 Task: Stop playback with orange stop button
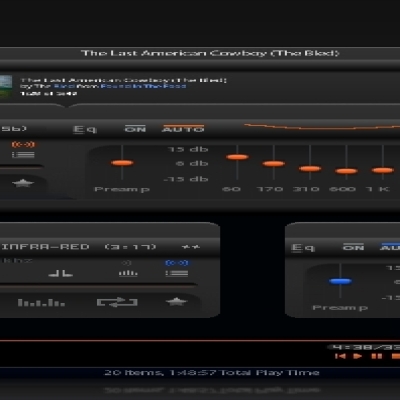pyautogui.click(x=396, y=356)
